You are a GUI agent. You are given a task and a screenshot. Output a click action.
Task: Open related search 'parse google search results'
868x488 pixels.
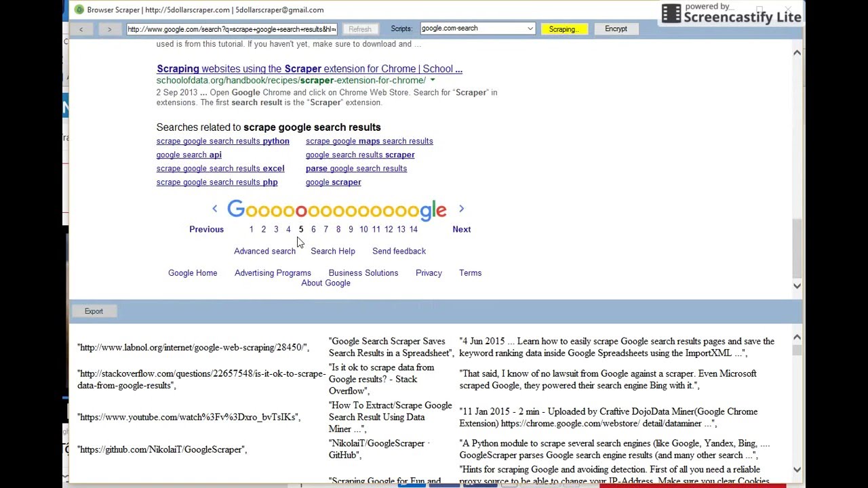(356, 168)
